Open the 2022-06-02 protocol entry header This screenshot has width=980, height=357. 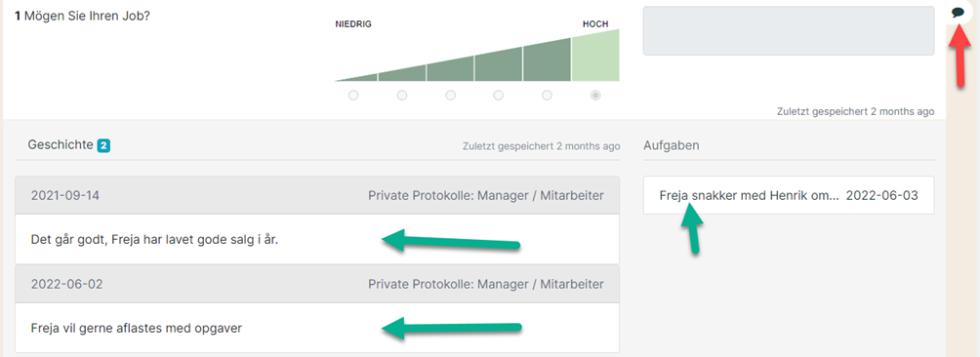pyautogui.click(x=317, y=284)
